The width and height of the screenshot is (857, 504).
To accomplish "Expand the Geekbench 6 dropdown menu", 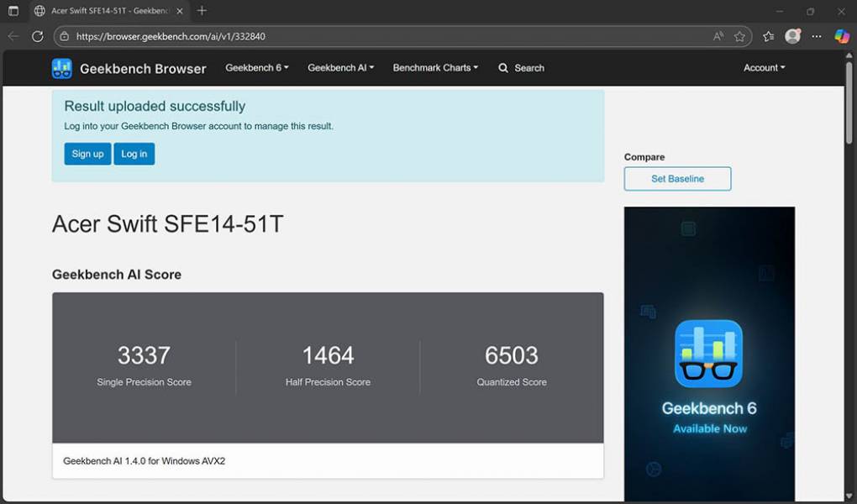I will point(256,68).
